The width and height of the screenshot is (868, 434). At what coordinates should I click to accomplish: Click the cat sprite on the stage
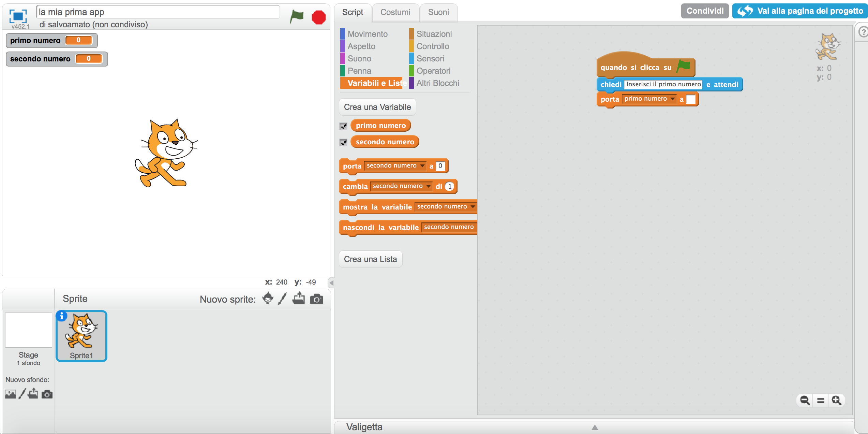coord(166,153)
